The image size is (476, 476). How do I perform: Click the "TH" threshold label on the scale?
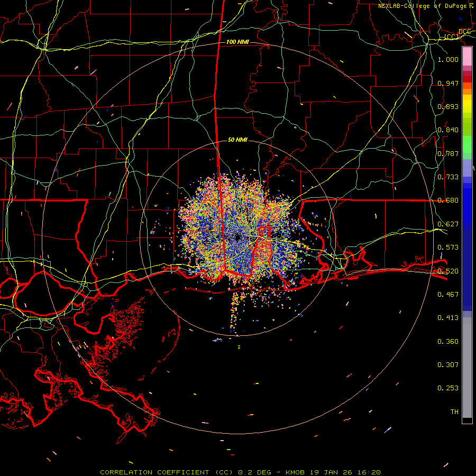(x=454, y=412)
